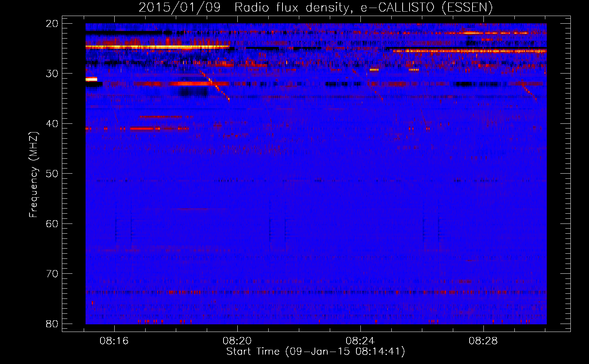Click the '70' frequency tick label
Viewport: 589px width, 364px height.
click(52, 274)
